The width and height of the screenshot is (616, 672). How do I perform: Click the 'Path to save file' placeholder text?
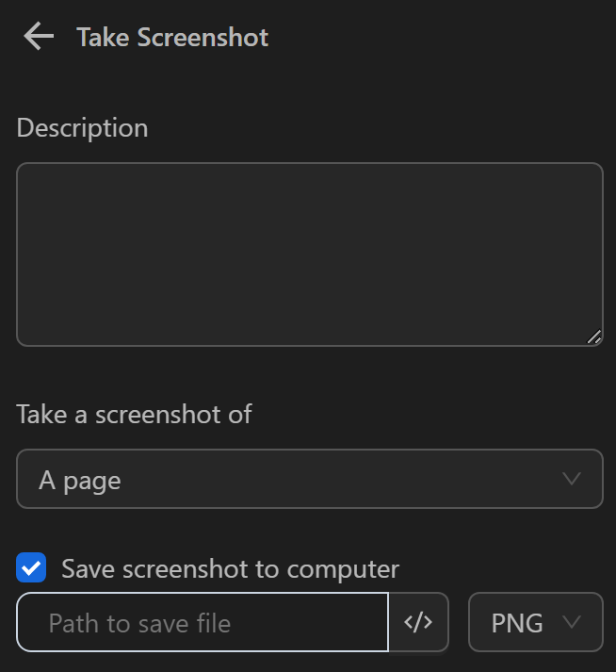pos(139,623)
